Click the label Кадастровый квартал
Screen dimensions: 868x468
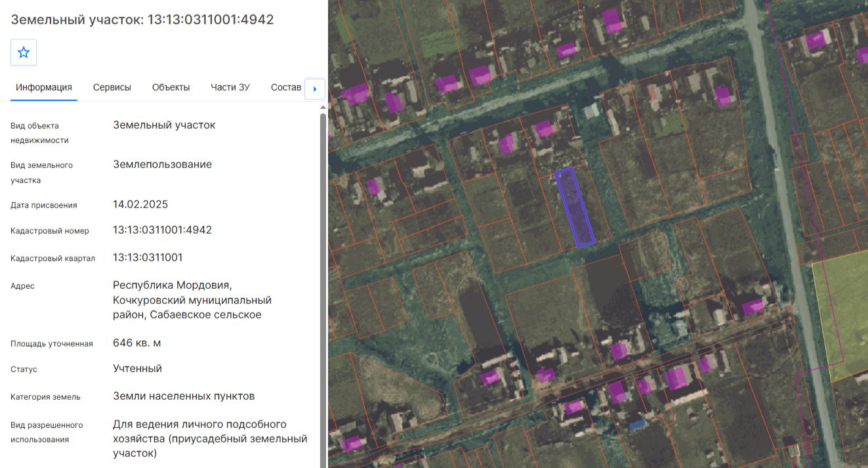(x=52, y=258)
